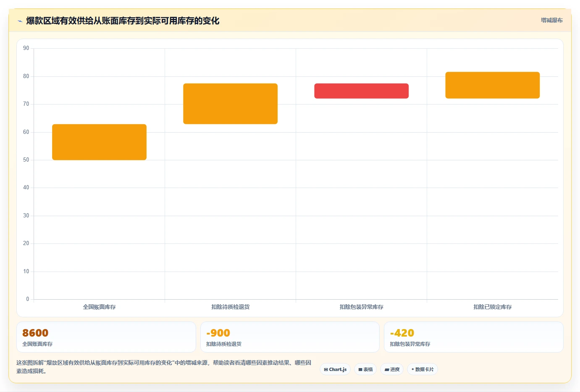Image resolution: width=580 pixels, height=392 pixels.
Task: Click the 表格 chip
Action: click(x=365, y=369)
